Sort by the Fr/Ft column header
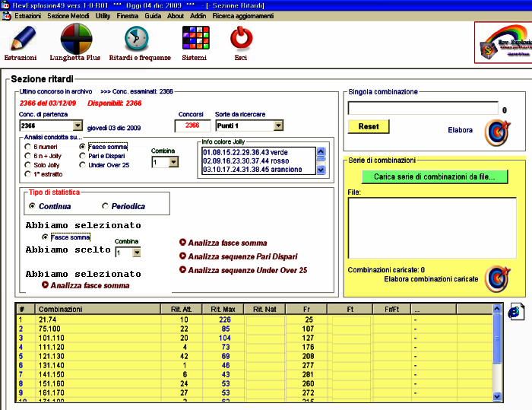532x410 pixels. [x=392, y=309]
